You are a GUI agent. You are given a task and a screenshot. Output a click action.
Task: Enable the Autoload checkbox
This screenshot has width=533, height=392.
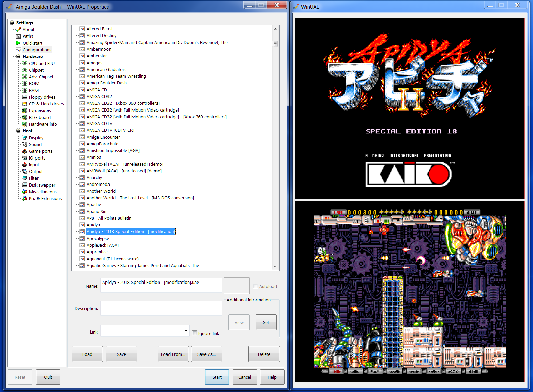pos(256,286)
